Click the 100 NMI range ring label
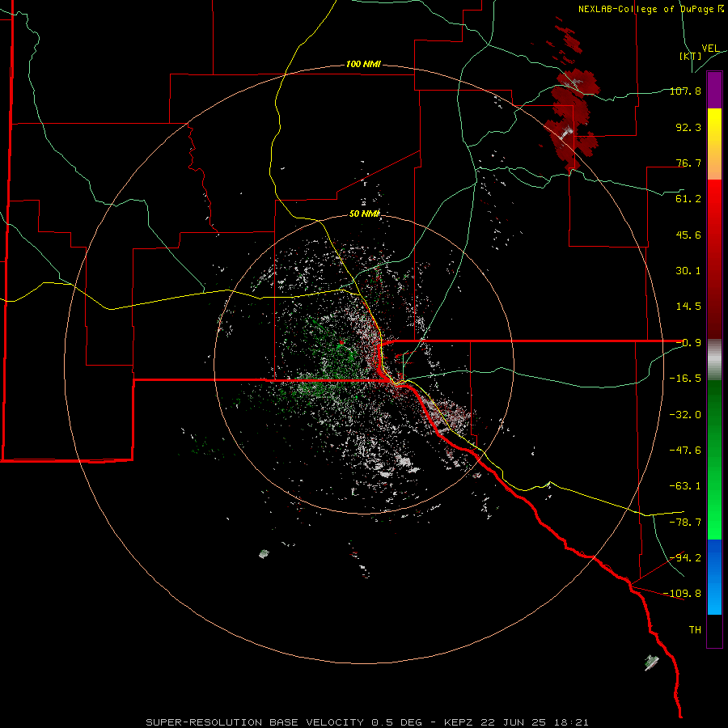Image resolution: width=728 pixels, height=728 pixels. point(363,64)
